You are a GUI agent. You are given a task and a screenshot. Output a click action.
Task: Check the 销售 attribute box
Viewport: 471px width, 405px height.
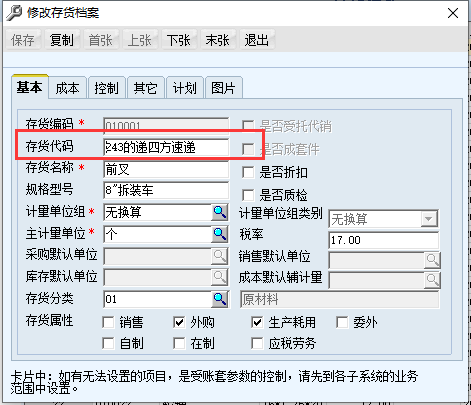pos(108,322)
